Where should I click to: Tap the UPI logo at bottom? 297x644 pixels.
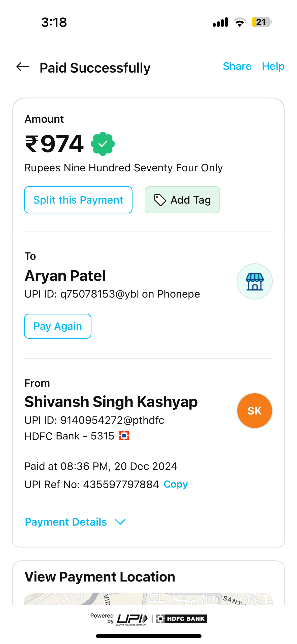132,619
